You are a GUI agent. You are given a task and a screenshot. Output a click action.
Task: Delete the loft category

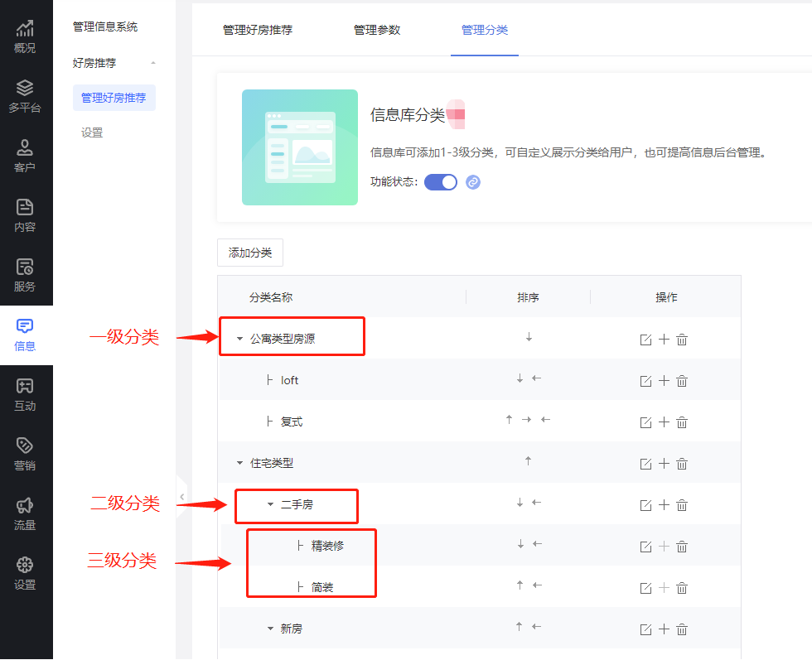[x=682, y=381]
